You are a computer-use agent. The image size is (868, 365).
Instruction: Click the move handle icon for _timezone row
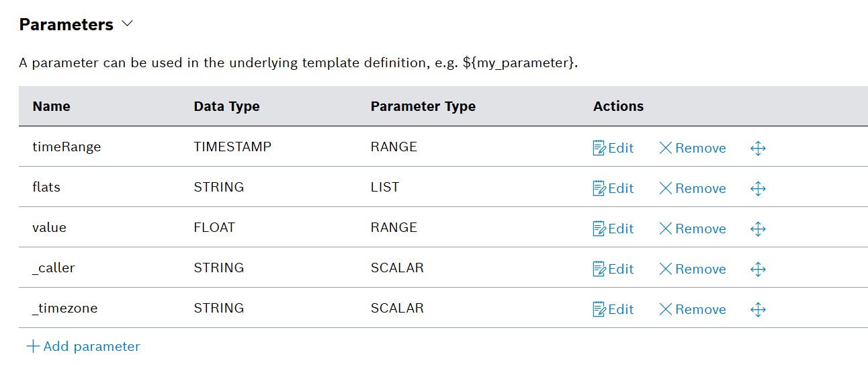pos(758,309)
